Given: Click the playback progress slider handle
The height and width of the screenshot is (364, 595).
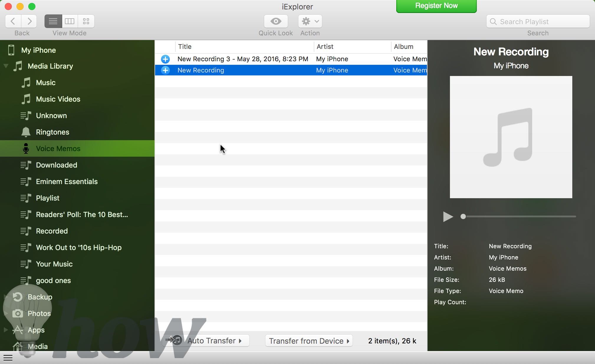Looking at the screenshot, I should point(463,216).
